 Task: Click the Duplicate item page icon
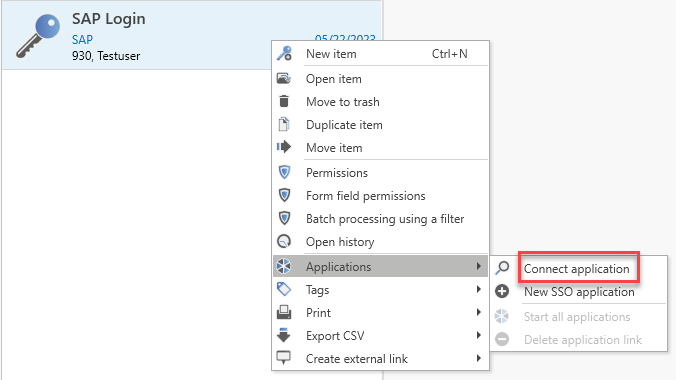click(284, 124)
